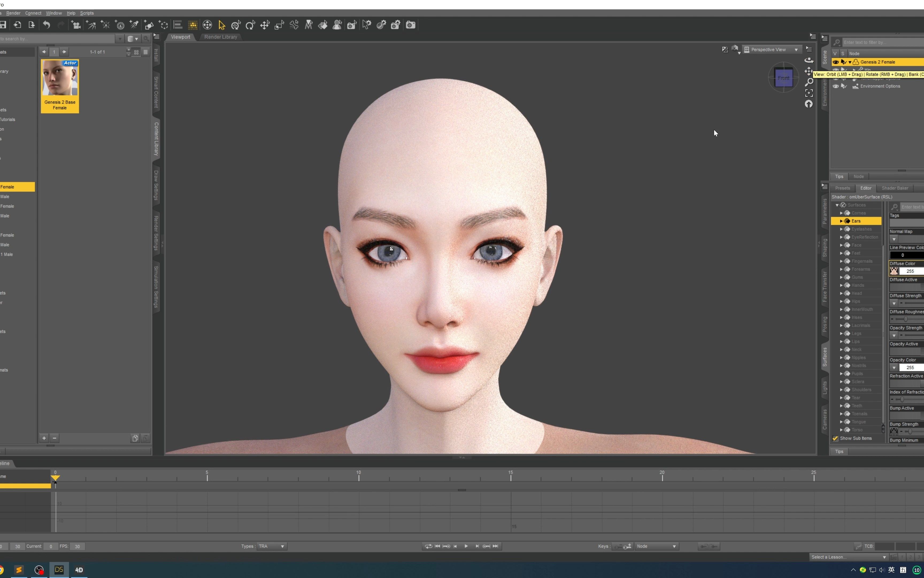This screenshot has height=578, width=924.
Task: Select the Genesis 2 Base Female thumbnail
Action: [60, 86]
